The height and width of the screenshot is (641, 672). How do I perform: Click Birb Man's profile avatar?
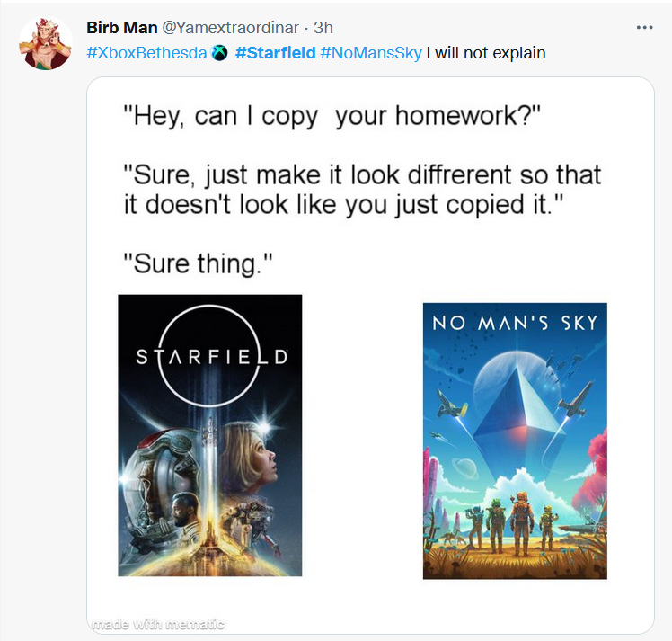(x=46, y=43)
